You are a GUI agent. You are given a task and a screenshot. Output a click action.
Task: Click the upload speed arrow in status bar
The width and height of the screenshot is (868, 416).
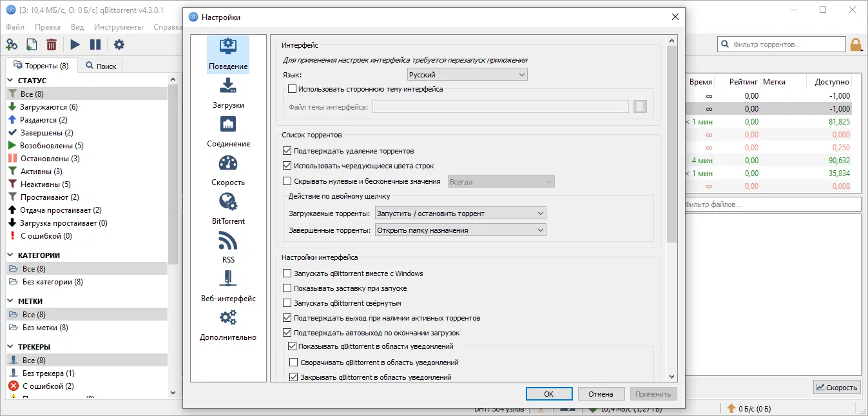point(731,408)
